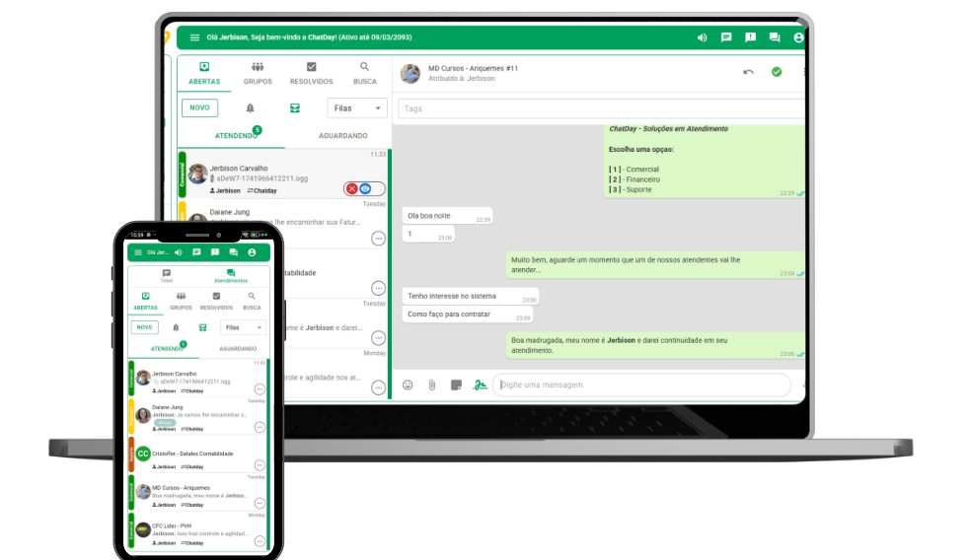Expand the Filas dropdown on phone screen

[243, 327]
